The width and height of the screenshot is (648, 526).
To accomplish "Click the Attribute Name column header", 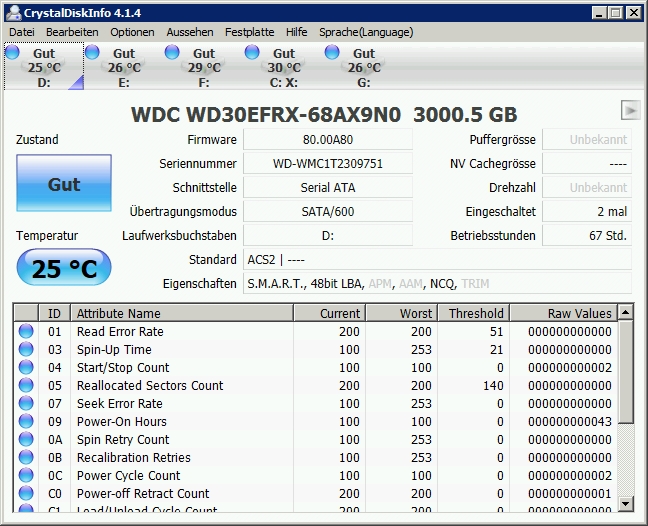I will pyautogui.click(x=182, y=313).
